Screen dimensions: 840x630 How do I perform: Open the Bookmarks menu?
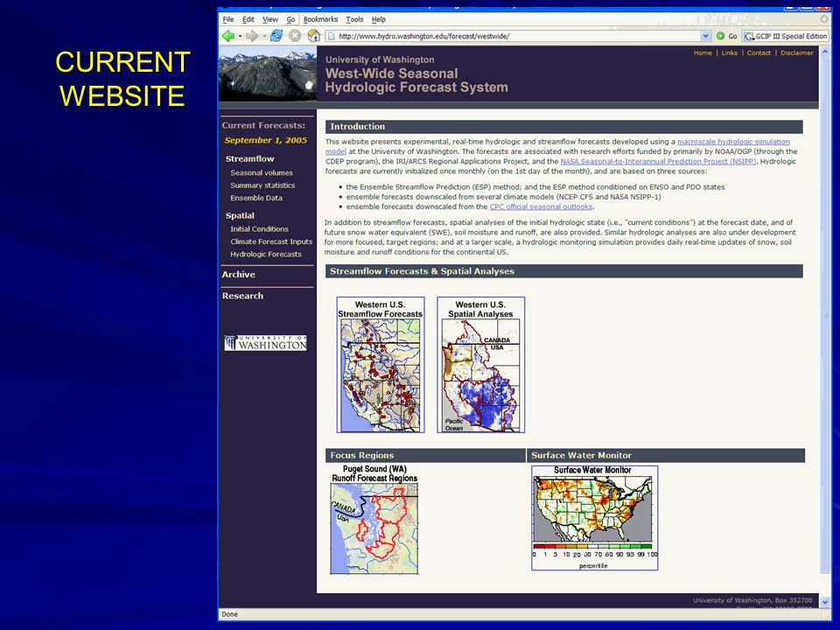coord(320,19)
